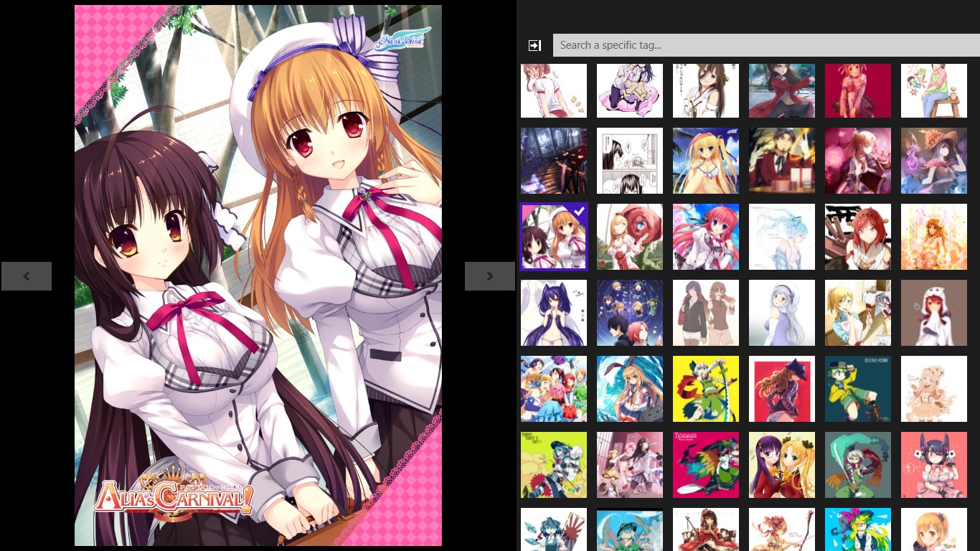
Task: Collapse the thumbnail panel using the arrow icon
Action: (534, 45)
